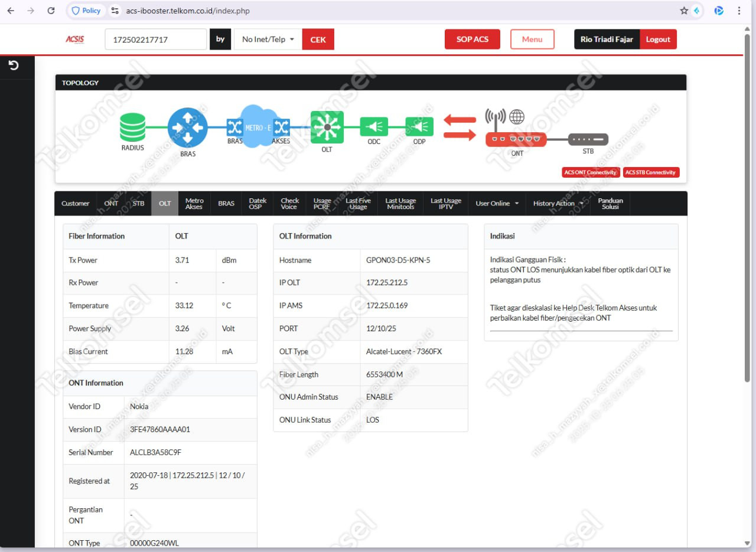The height and width of the screenshot is (552, 756).
Task: Open the ONT tab
Action: 111,204
